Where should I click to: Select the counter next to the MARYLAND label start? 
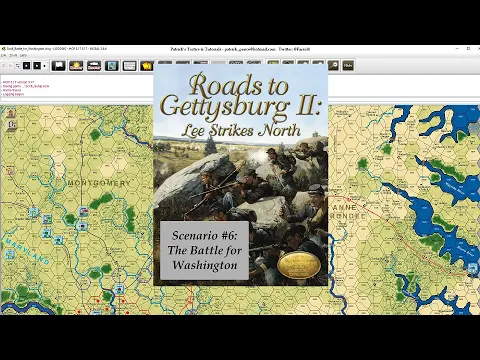tap(10, 255)
